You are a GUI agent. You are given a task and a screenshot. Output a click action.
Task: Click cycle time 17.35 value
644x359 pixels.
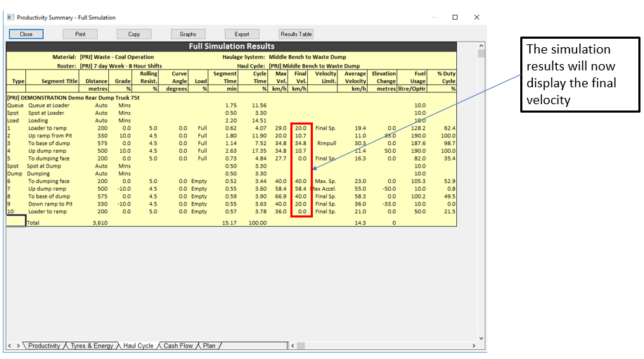(259, 151)
